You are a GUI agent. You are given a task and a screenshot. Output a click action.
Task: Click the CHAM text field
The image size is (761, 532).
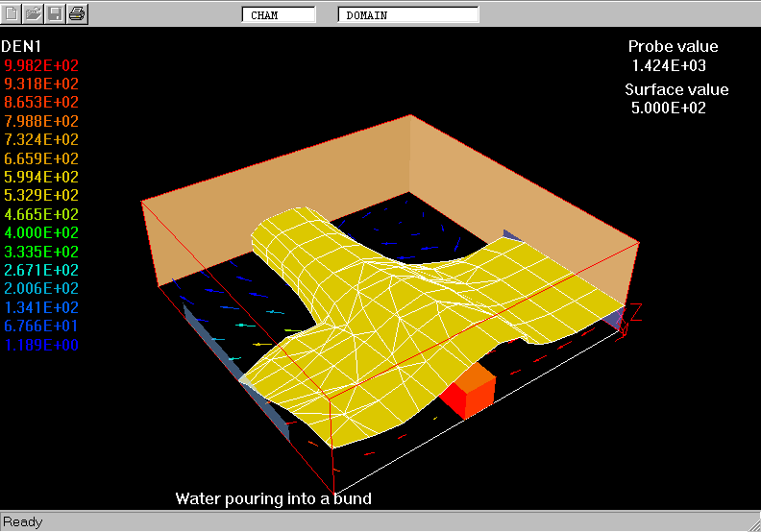click(x=278, y=14)
